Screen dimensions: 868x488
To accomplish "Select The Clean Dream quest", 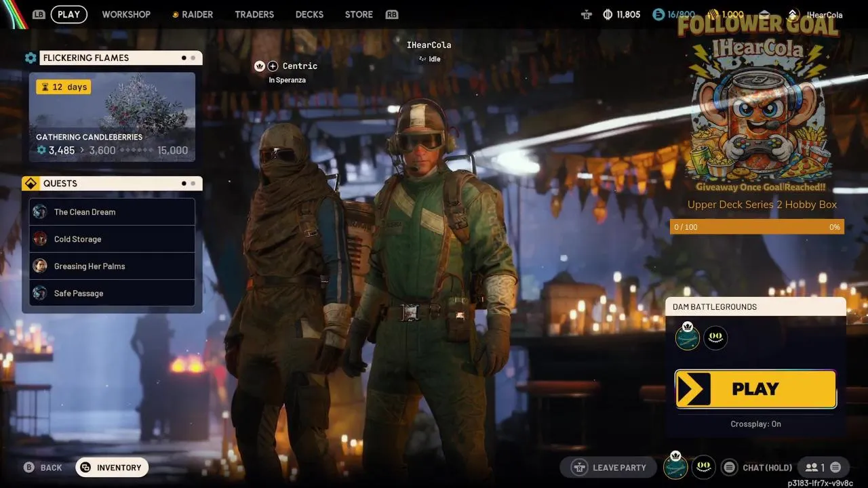I will 112,212.
